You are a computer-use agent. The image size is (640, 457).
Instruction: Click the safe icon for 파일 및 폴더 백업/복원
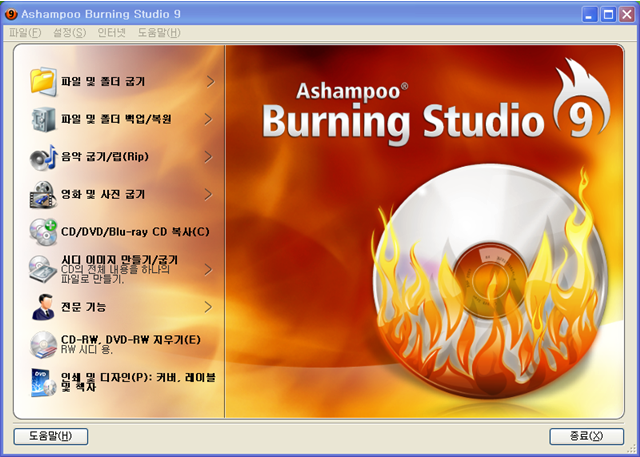click(44, 118)
